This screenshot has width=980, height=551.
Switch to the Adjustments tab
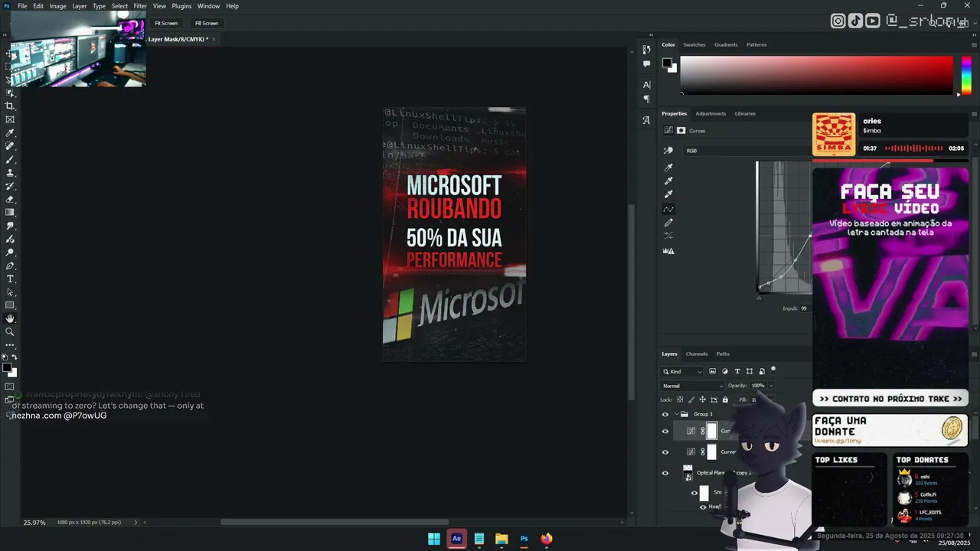710,113
